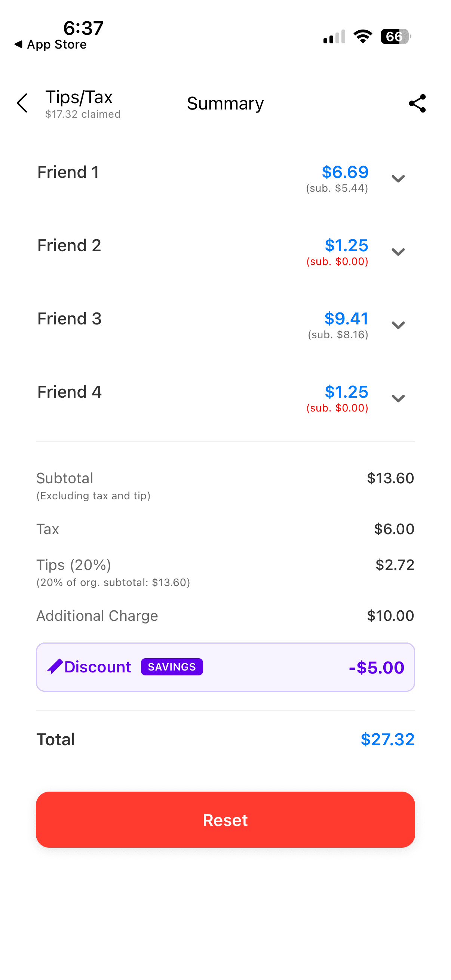
Task: Select the Friend 3 row name
Action: [69, 318]
